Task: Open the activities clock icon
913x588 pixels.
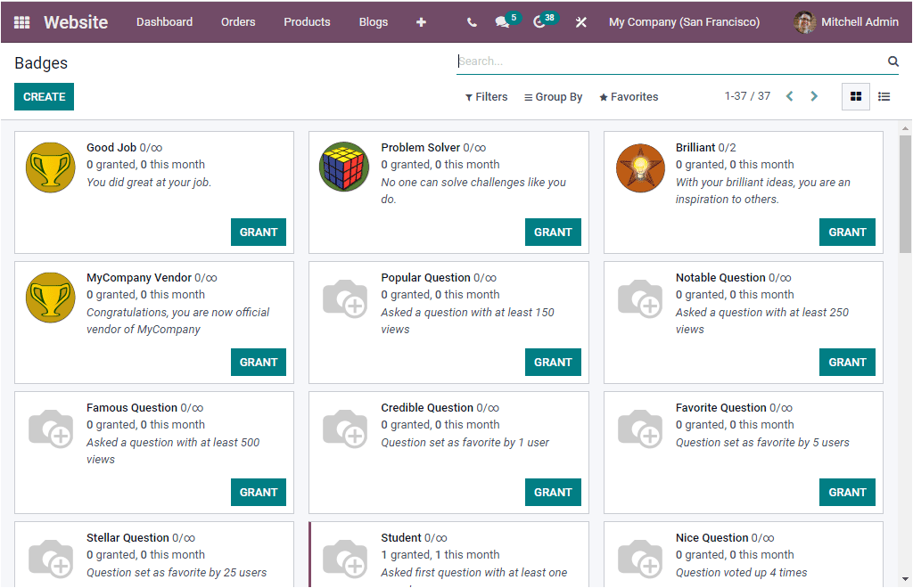Action: [x=540, y=22]
